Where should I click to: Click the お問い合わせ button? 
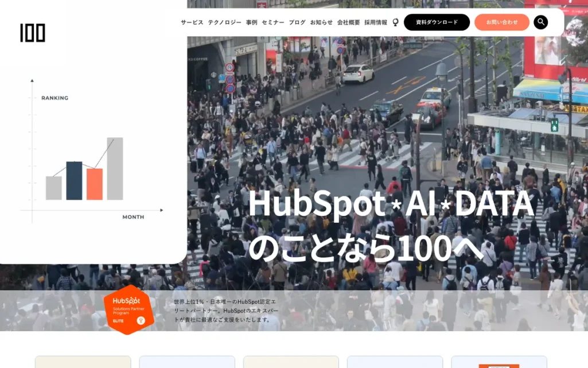click(x=502, y=22)
